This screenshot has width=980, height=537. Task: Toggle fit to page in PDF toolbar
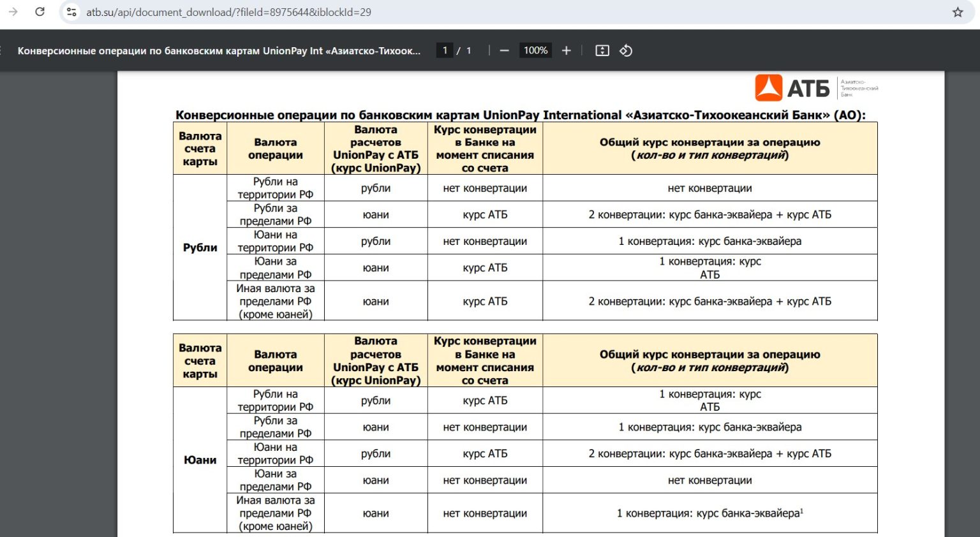coord(602,50)
